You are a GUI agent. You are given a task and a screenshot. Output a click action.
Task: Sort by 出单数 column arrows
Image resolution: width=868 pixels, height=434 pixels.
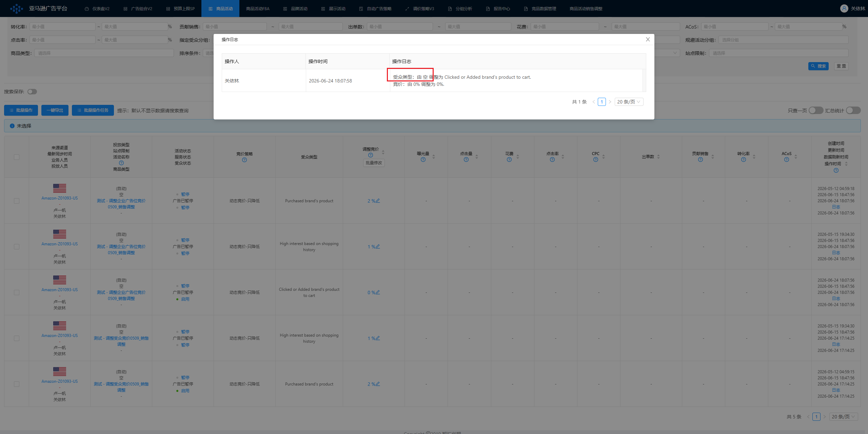coord(658,157)
